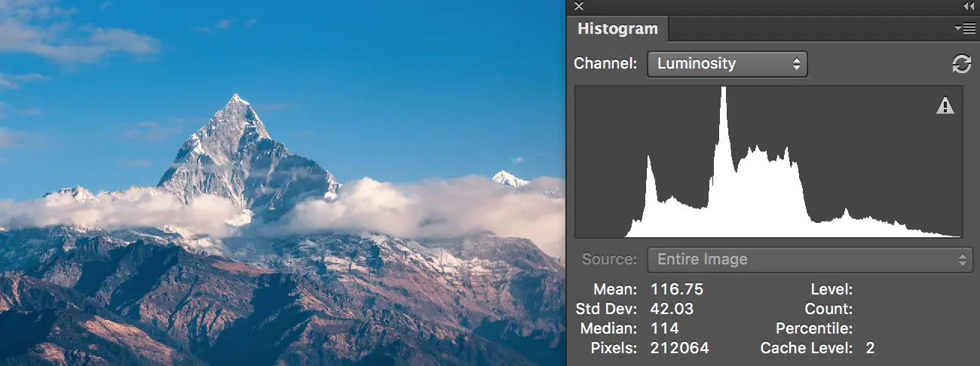This screenshot has width=980, height=366.
Task: Click the Count label in statistics
Action: point(830,309)
